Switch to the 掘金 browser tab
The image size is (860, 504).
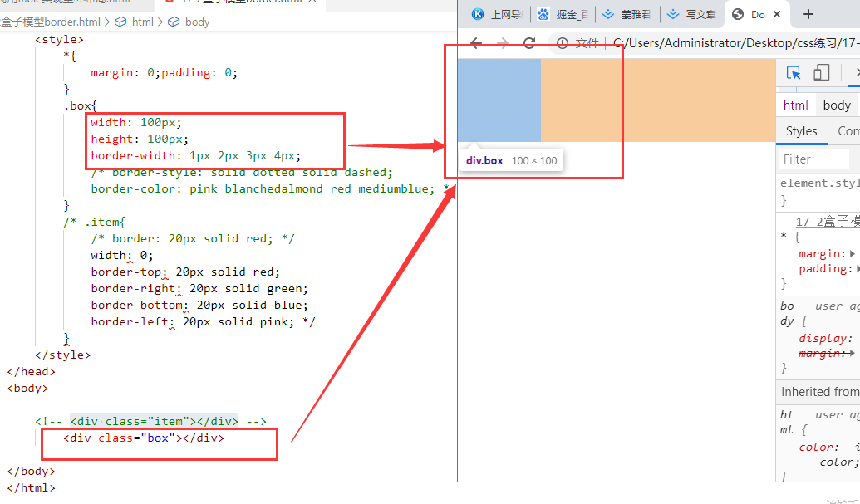coord(563,15)
